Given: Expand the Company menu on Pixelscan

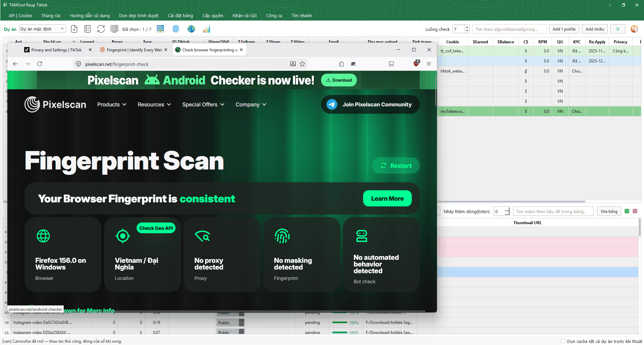Looking at the screenshot, I should point(251,104).
